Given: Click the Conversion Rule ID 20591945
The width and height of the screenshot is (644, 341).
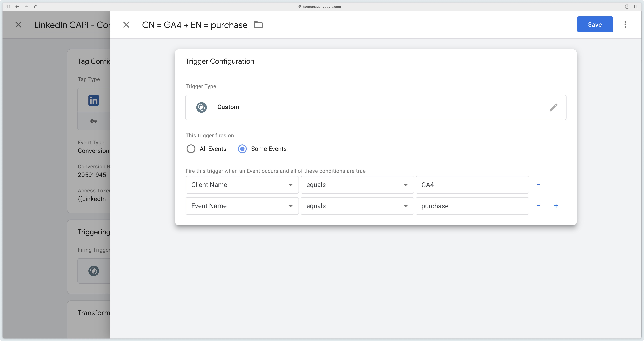Looking at the screenshot, I should coord(92,175).
